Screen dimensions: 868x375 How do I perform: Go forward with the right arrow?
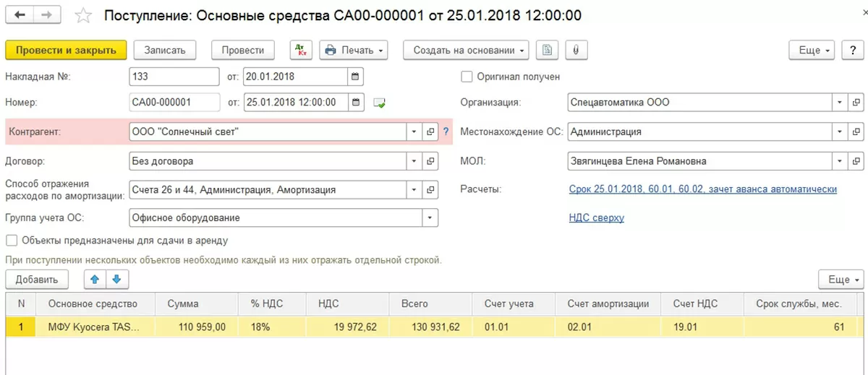(47, 14)
